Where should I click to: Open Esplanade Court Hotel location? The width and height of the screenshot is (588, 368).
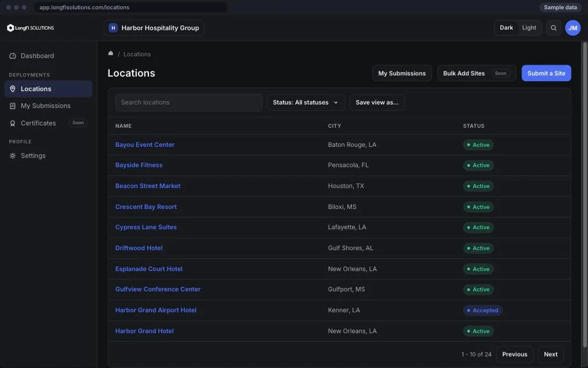149,269
